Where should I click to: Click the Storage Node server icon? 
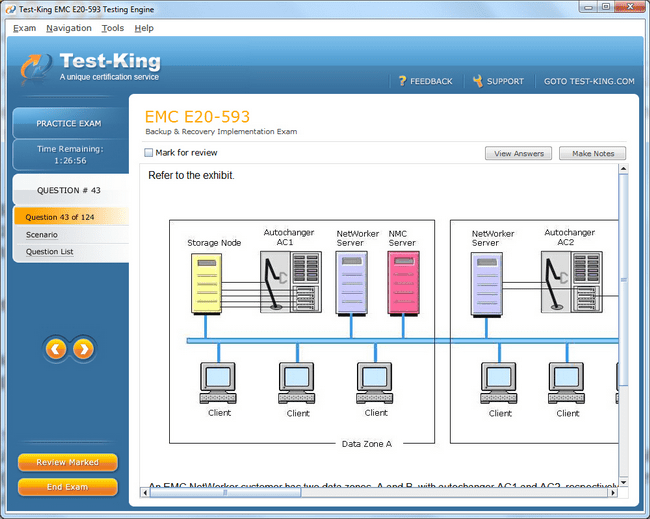[x=206, y=284]
